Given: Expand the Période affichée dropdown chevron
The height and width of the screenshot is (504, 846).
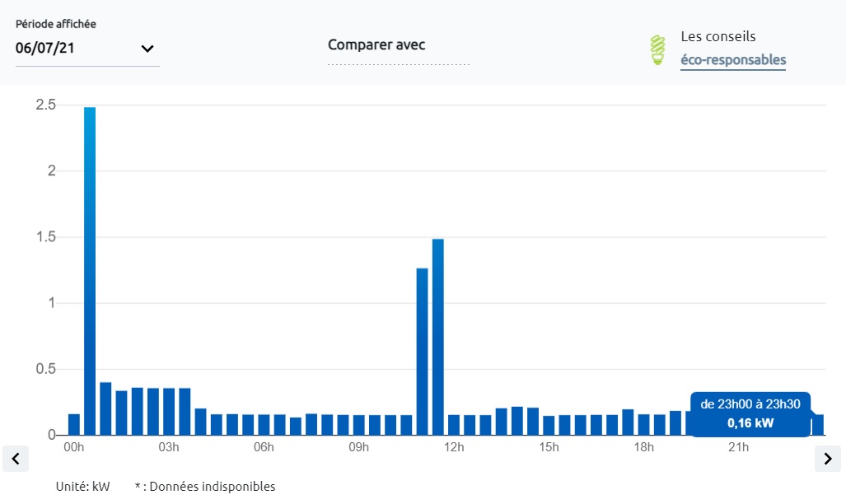Looking at the screenshot, I should tap(147, 49).
